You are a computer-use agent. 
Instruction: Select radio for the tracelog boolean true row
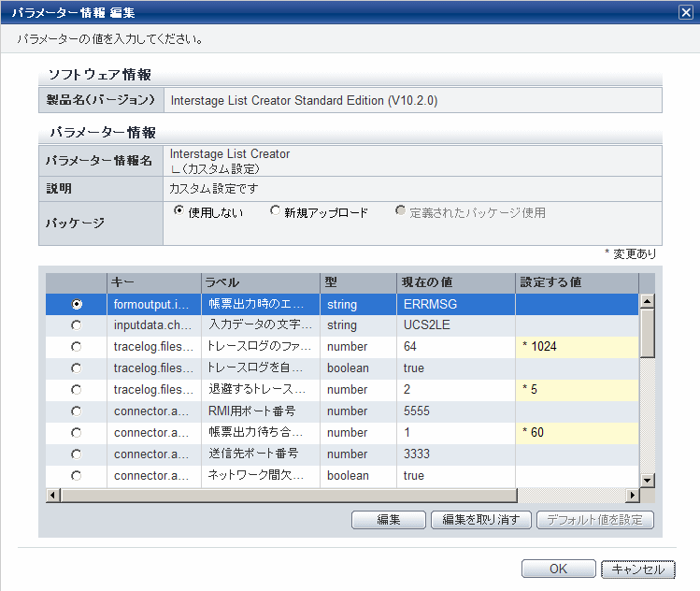77,368
